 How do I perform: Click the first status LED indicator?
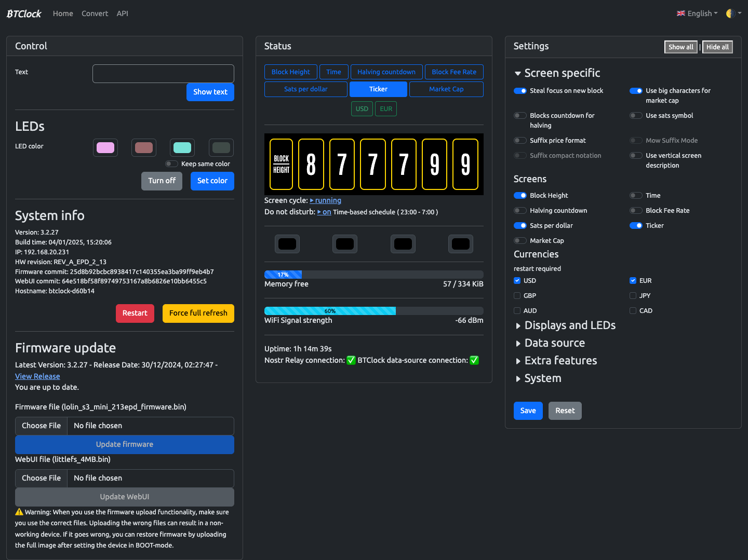(x=287, y=244)
